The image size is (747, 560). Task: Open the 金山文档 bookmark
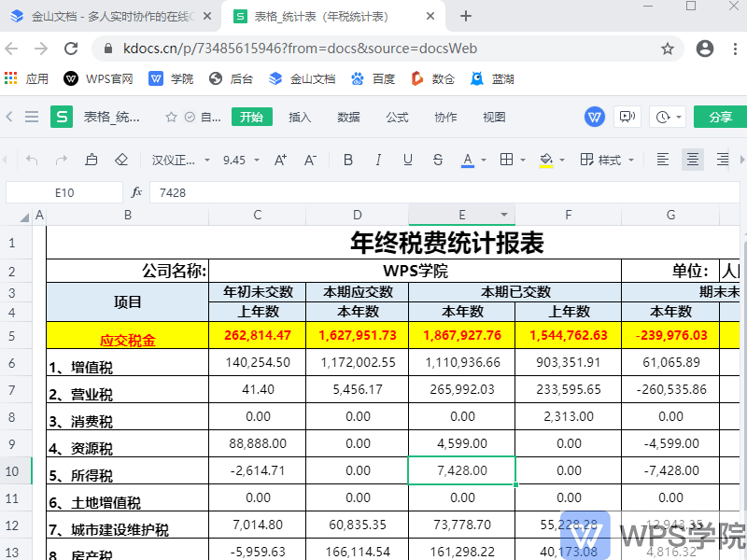tap(302, 78)
